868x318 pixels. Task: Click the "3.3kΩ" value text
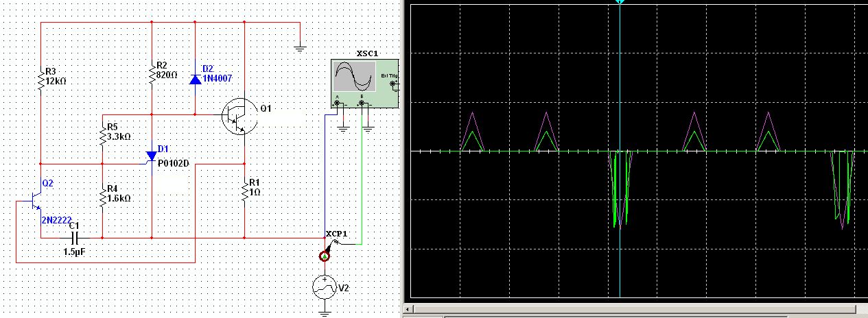[119, 137]
